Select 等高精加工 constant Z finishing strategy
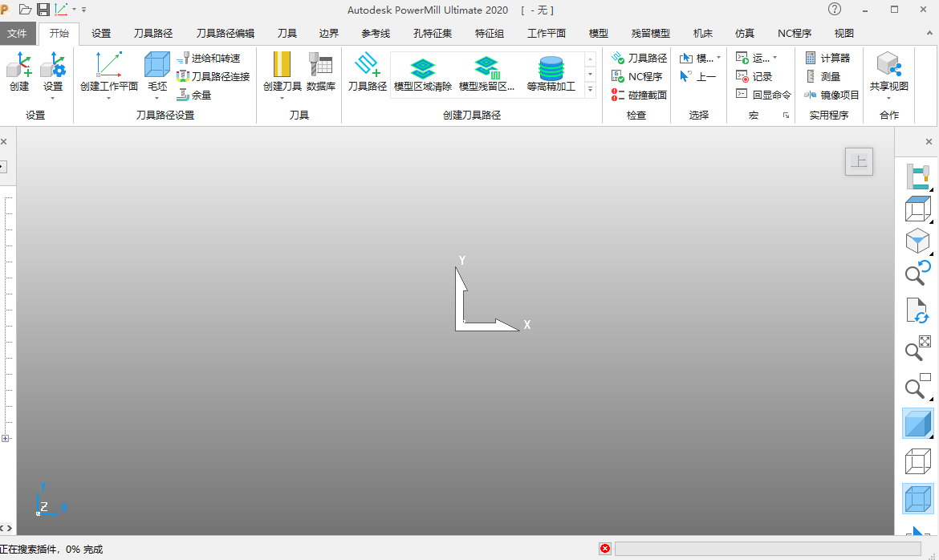939x560 pixels. tap(551, 72)
